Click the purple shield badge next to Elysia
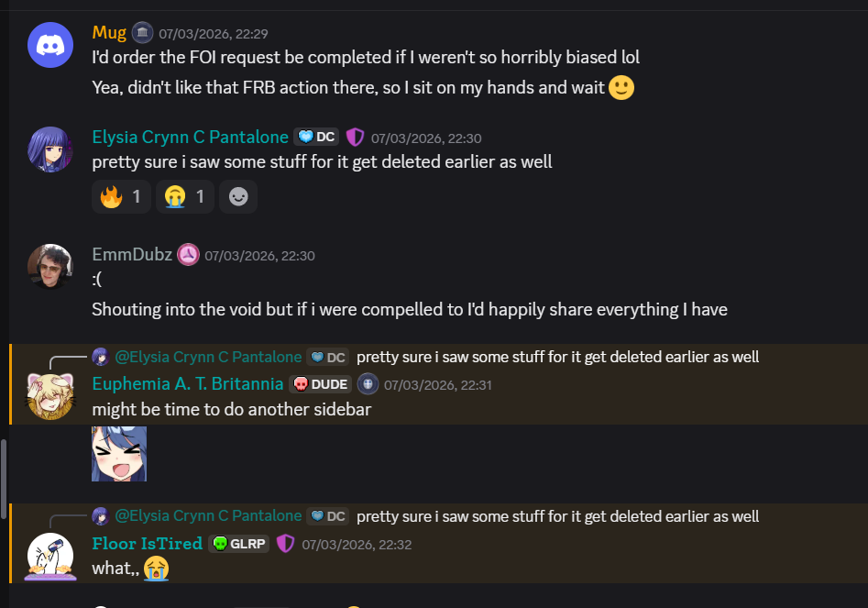 [x=354, y=137]
